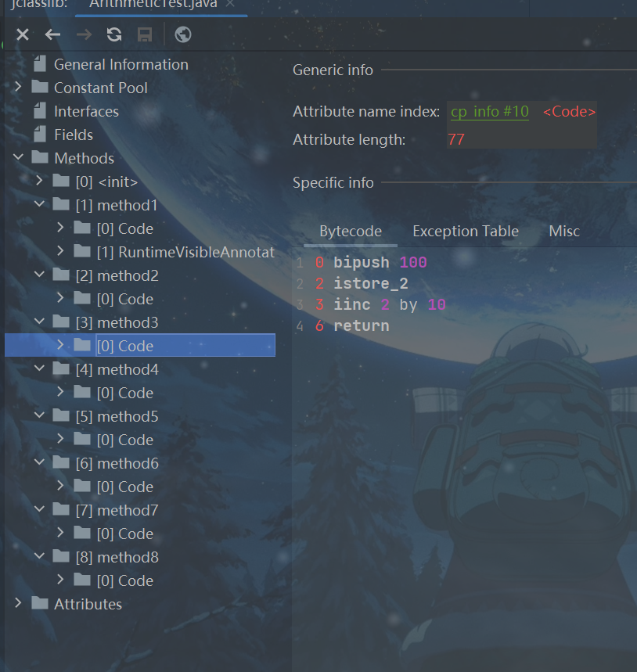
Task: Click the Interfaces tree item
Action: [x=86, y=111]
